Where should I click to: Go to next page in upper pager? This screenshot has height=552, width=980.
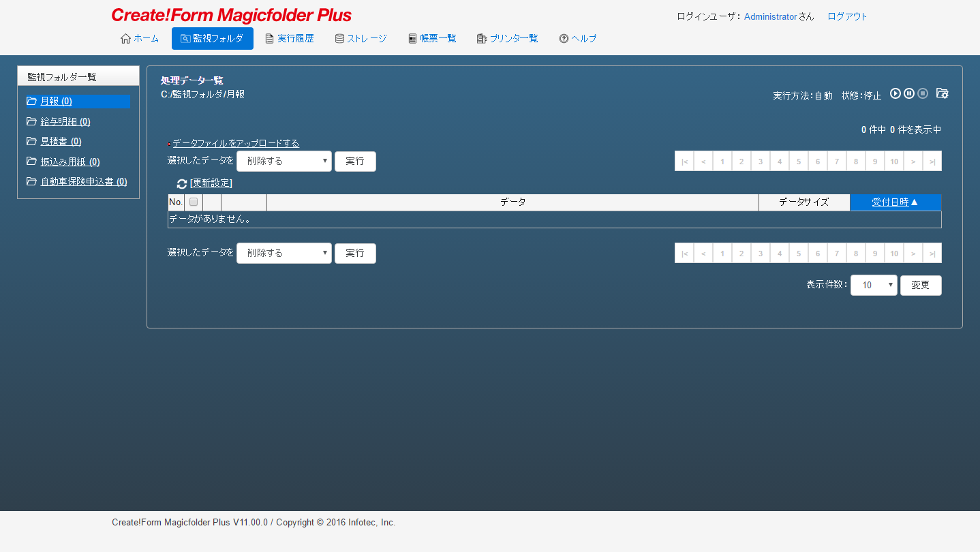(913, 162)
